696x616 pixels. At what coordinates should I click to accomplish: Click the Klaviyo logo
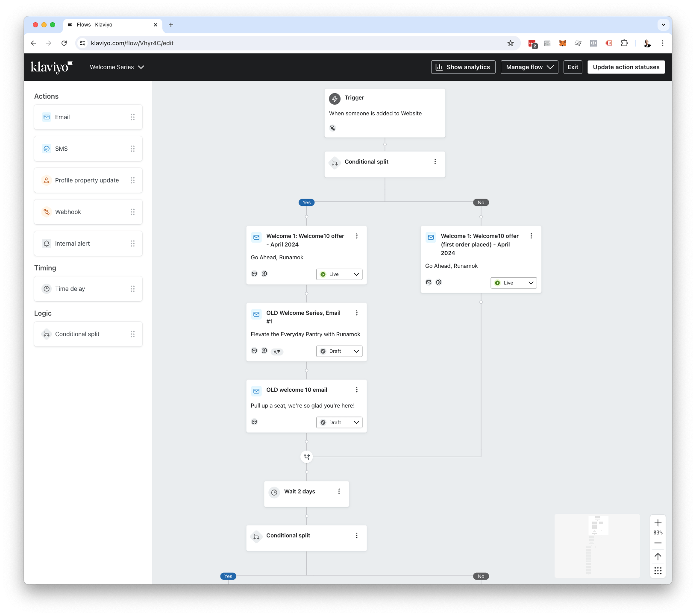pos(52,67)
